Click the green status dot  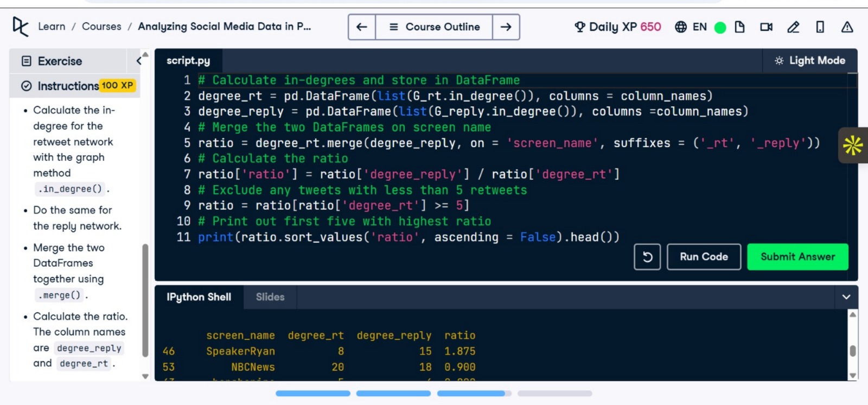(720, 28)
